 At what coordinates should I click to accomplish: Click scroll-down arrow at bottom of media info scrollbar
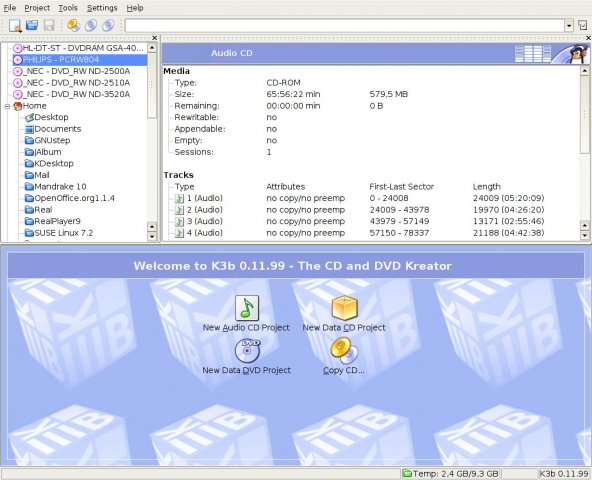[x=585, y=236]
